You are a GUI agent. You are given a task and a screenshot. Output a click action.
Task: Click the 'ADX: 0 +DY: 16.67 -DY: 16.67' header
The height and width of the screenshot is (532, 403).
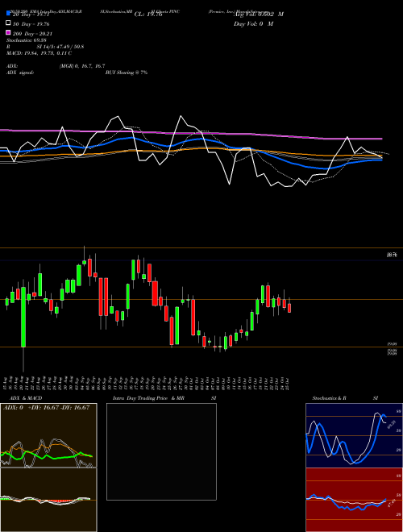(x=46, y=408)
